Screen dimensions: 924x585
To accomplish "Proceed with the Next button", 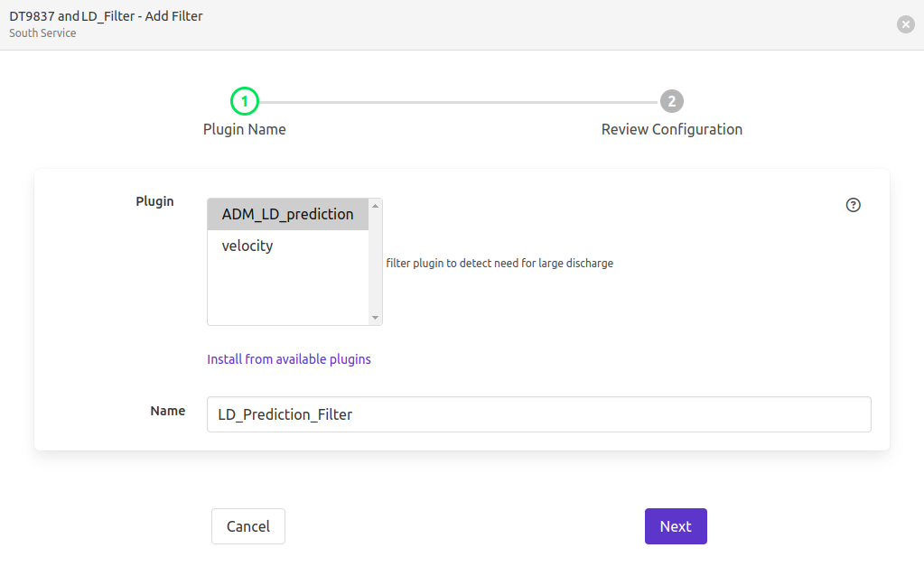I will tap(675, 526).
